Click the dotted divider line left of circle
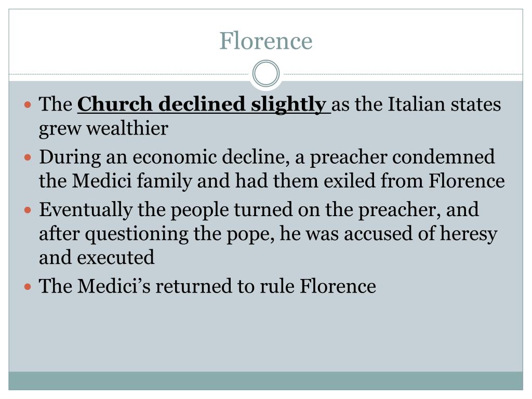The width and height of the screenshot is (532, 399). (129, 74)
